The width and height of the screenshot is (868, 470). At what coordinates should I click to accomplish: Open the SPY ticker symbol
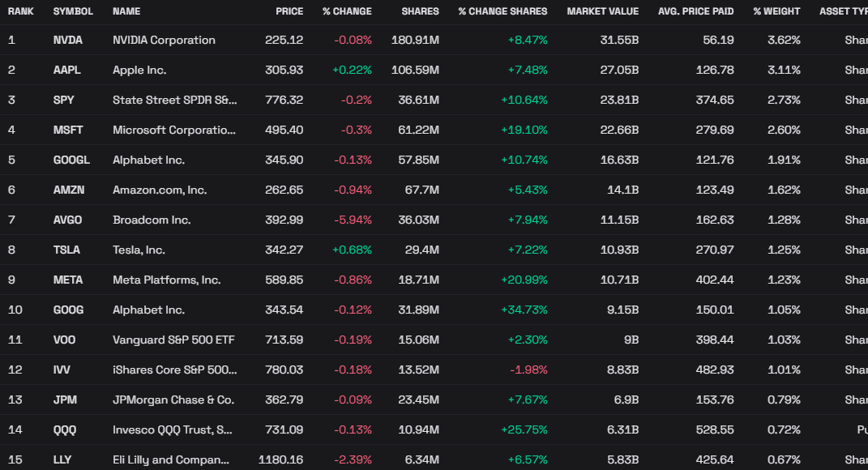point(64,100)
